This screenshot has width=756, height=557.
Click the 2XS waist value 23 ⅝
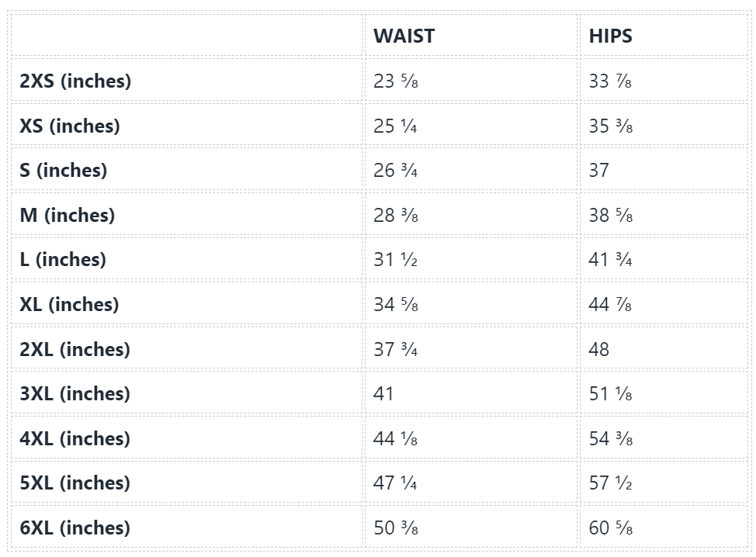tap(396, 81)
